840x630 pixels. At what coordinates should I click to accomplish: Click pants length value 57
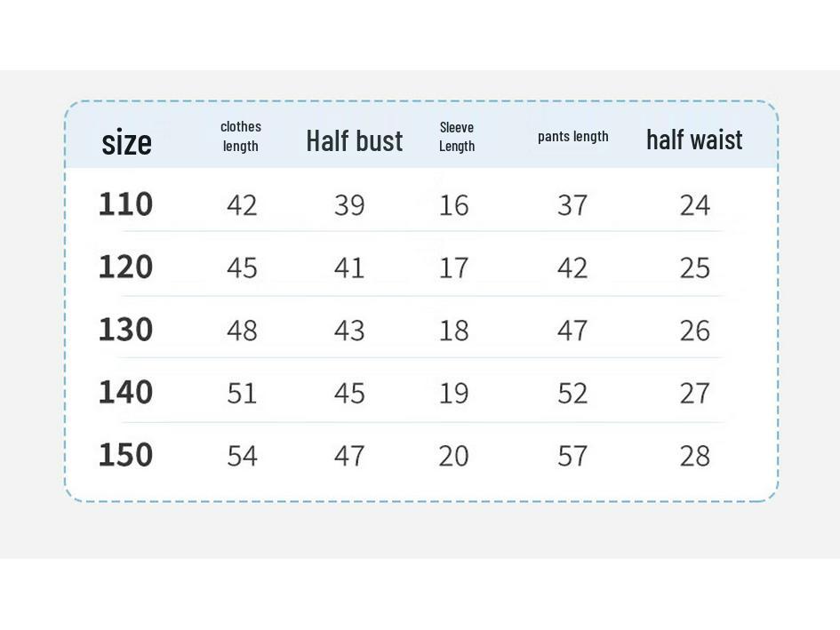coord(572,456)
